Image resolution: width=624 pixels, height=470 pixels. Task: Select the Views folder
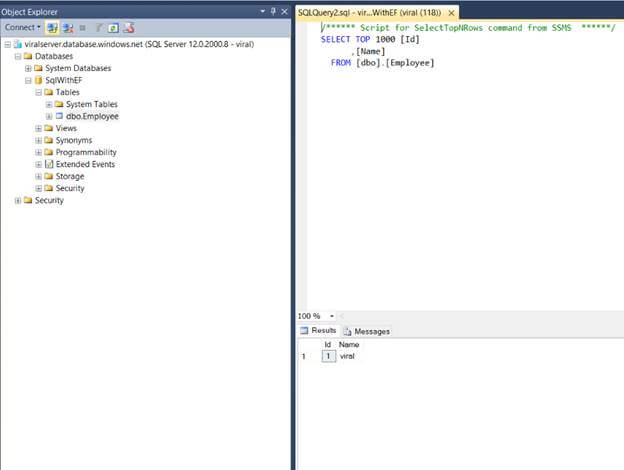tap(66, 128)
